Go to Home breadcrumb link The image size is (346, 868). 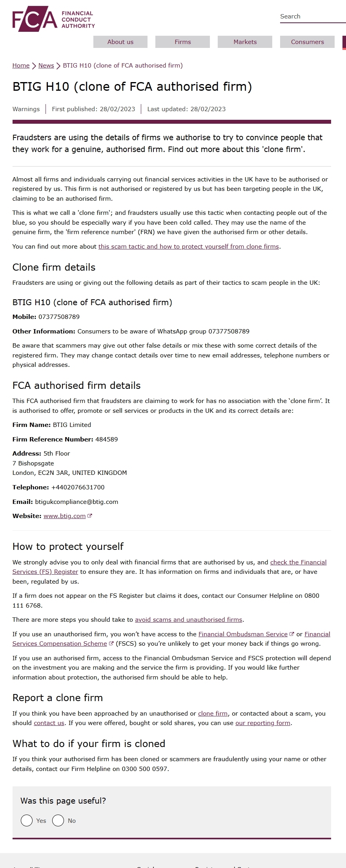tap(21, 66)
